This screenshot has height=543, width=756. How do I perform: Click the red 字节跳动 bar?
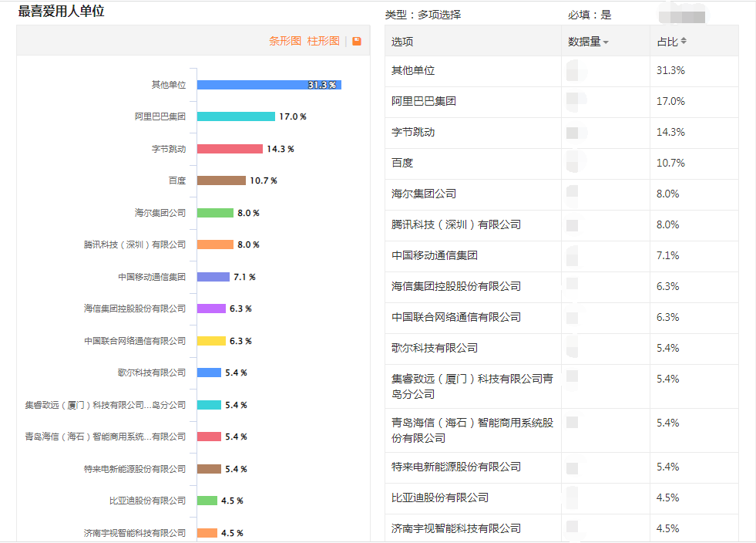click(x=230, y=149)
